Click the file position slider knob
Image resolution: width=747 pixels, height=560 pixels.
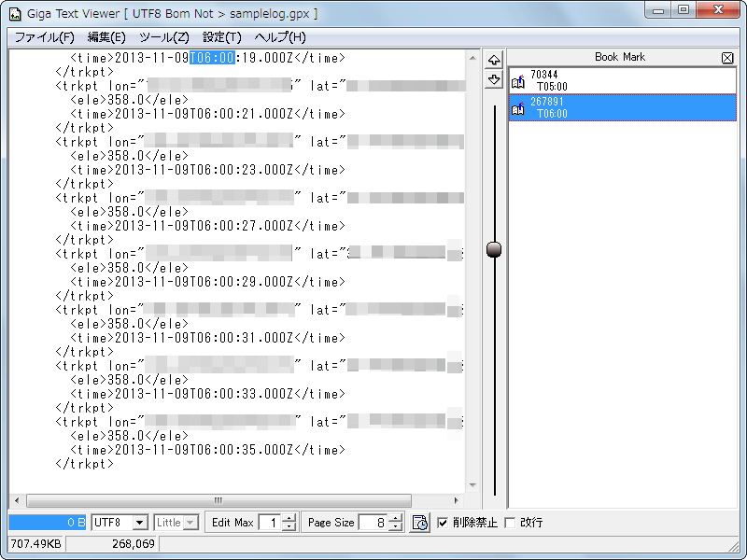[x=494, y=249]
